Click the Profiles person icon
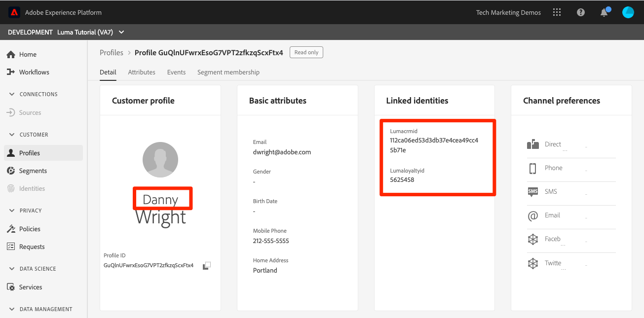 tap(11, 153)
